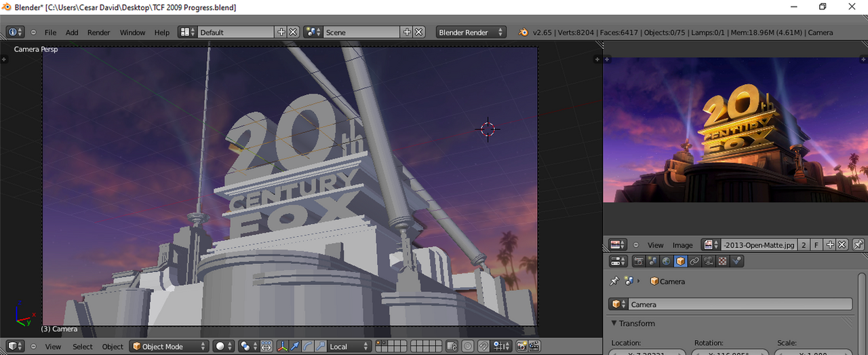Click the Blender logo in info header
The width and height of the screenshot is (868, 355).
click(x=523, y=32)
